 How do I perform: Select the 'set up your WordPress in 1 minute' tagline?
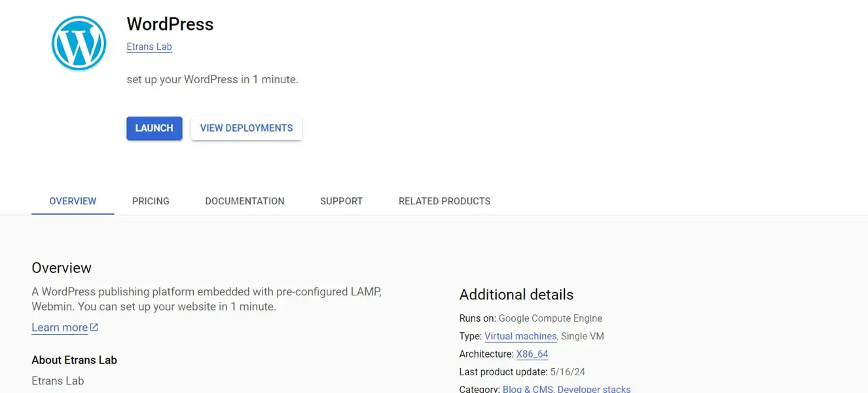tap(212, 80)
